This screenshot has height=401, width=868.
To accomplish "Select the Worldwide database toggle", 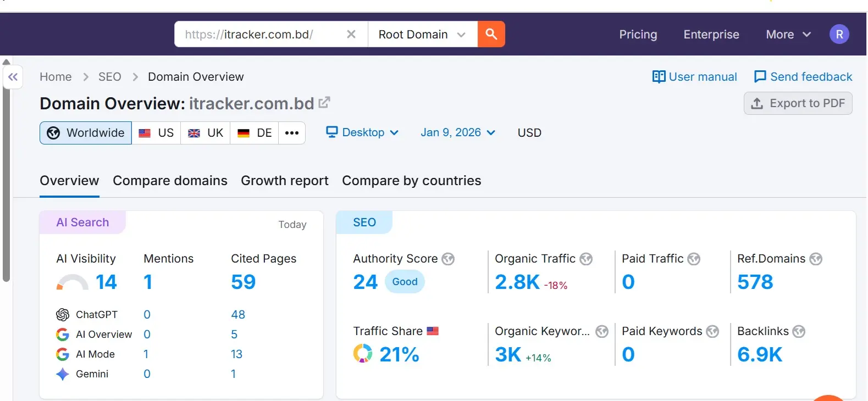I will pos(86,133).
